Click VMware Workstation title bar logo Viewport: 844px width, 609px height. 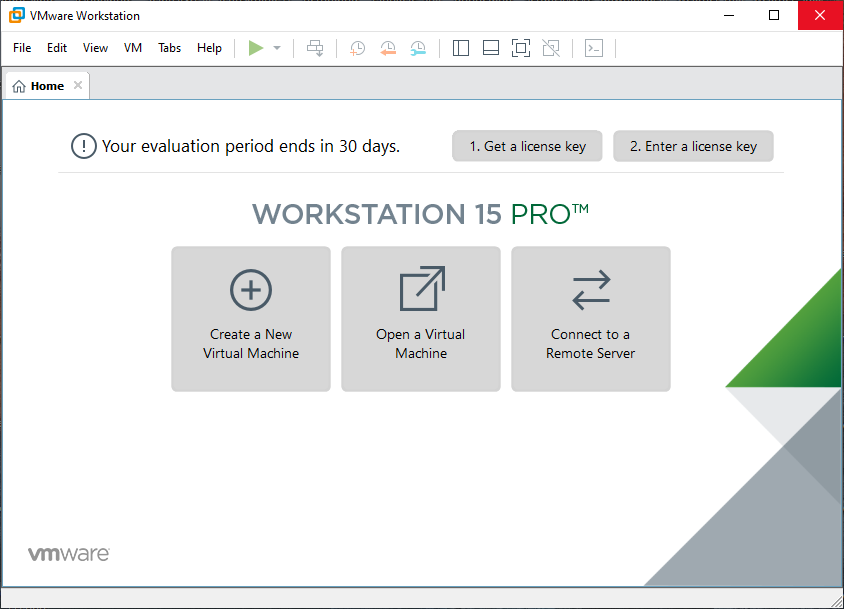pyautogui.click(x=17, y=15)
